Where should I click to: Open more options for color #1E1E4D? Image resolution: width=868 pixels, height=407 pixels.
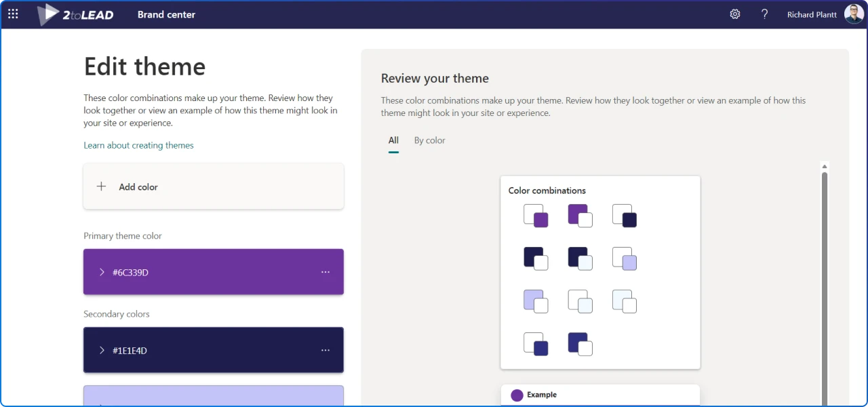tap(325, 349)
